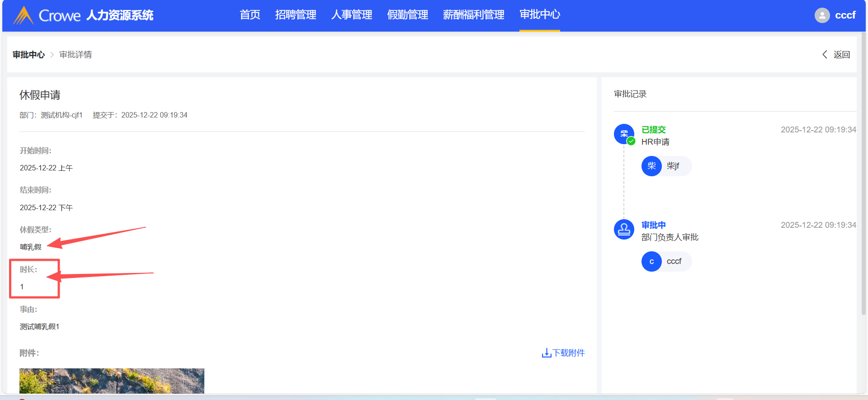Click the user avatar icon in header
The height and width of the screenshot is (400, 868).
coord(822,15)
